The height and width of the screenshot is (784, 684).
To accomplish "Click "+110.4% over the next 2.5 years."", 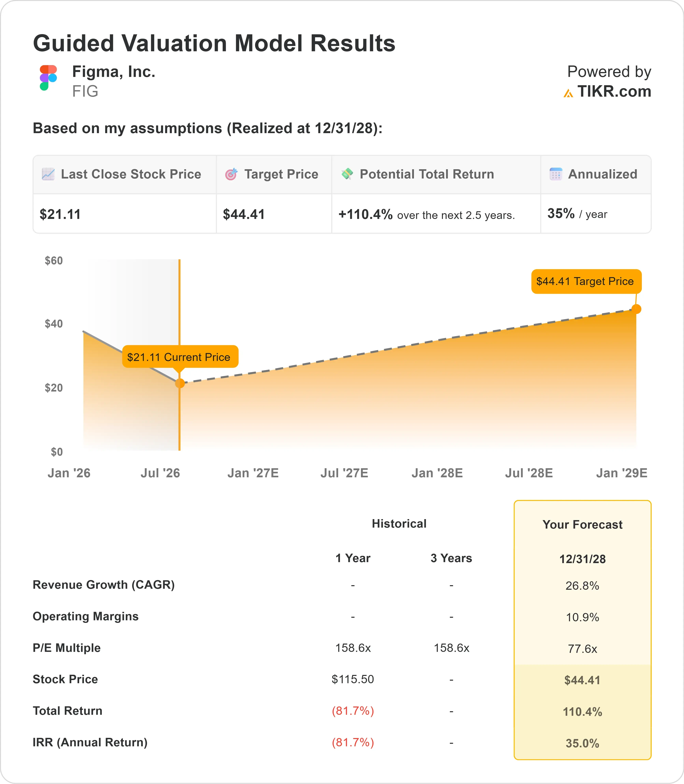I will pos(427,215).
